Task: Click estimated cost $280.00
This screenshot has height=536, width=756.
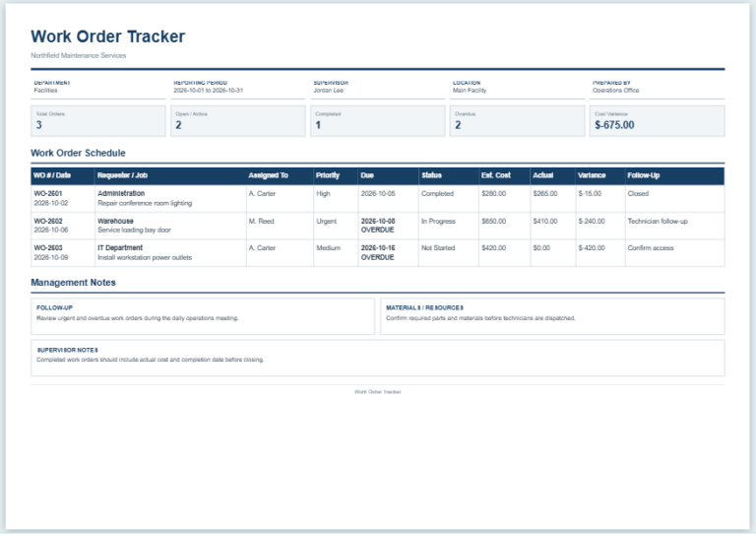Action: click(x=494, y=193)
